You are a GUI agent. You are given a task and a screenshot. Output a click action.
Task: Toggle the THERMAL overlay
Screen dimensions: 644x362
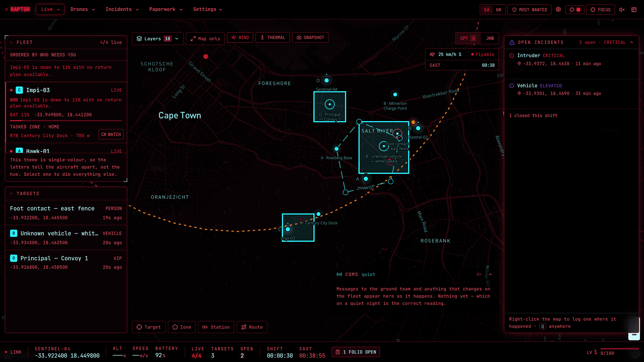pyautogui.click(x=272, y=37)
